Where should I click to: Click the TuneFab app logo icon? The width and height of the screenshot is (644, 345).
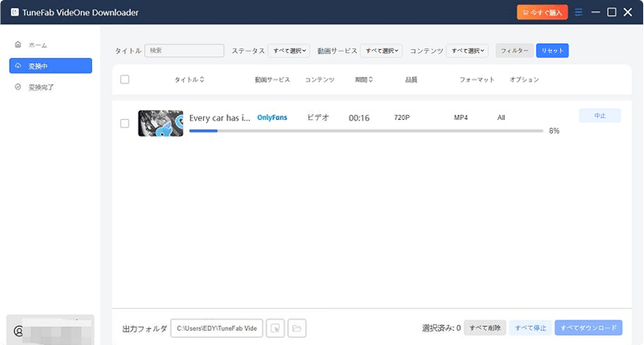click(13, 12)
